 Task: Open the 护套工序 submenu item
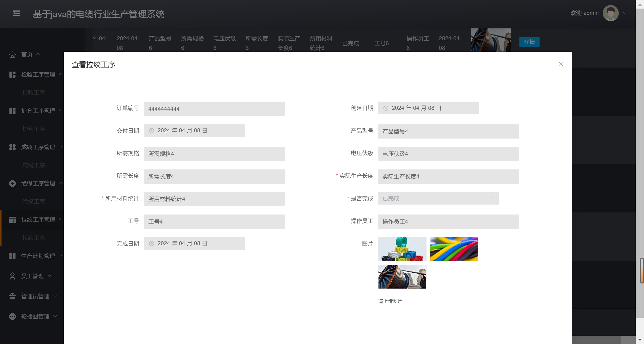34,129
